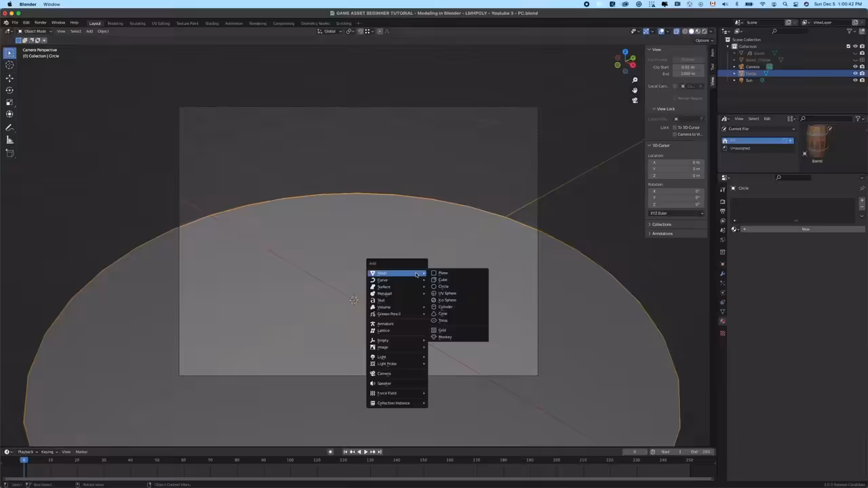Image resolution: width=868 pixels, height=488 pixels.
Task: Switch to rendered viewport shading
Action: tap(703, 31)
